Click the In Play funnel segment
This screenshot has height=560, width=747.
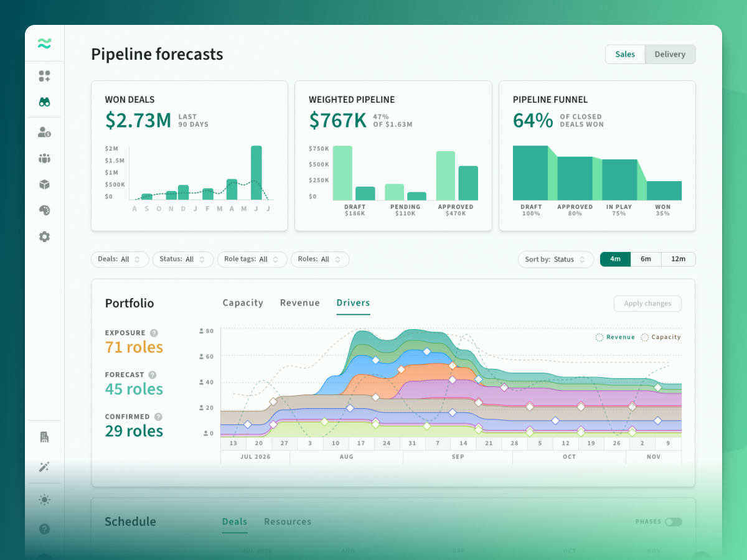click(x=619, y=180)
